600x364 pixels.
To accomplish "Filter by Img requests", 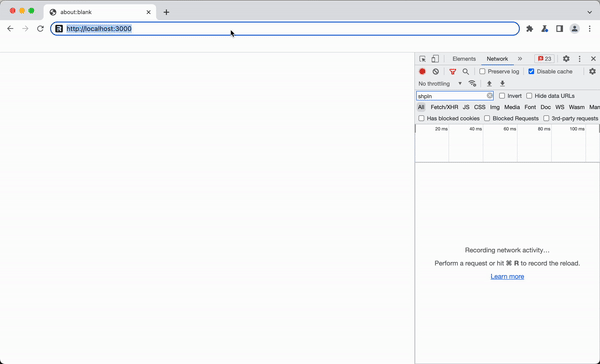I will coord(495,107).
